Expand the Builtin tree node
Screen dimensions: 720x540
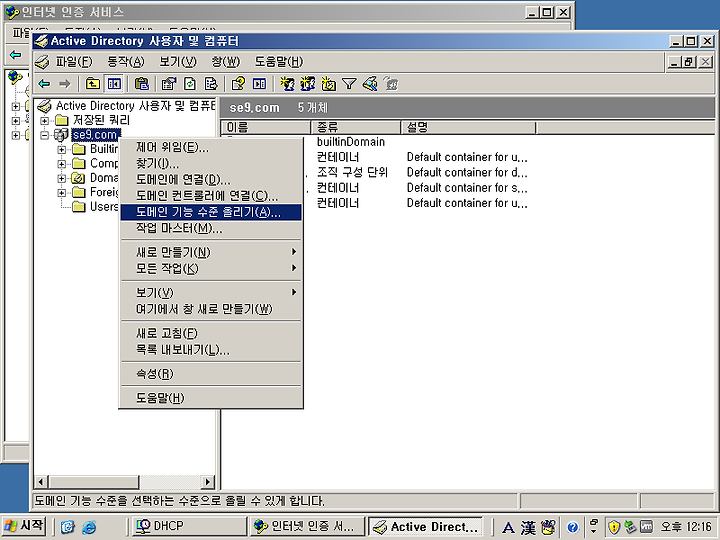click(62, 150)
